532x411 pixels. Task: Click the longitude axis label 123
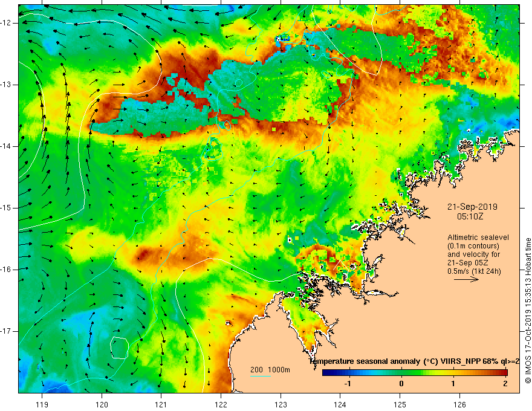[x=281, y=404]
